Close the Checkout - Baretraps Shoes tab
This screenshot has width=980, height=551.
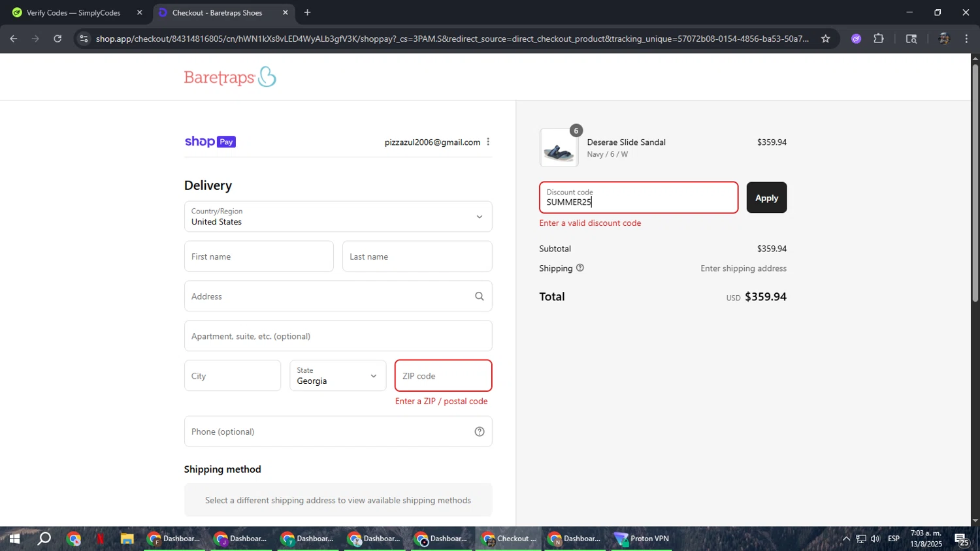(x=285, y=12)
